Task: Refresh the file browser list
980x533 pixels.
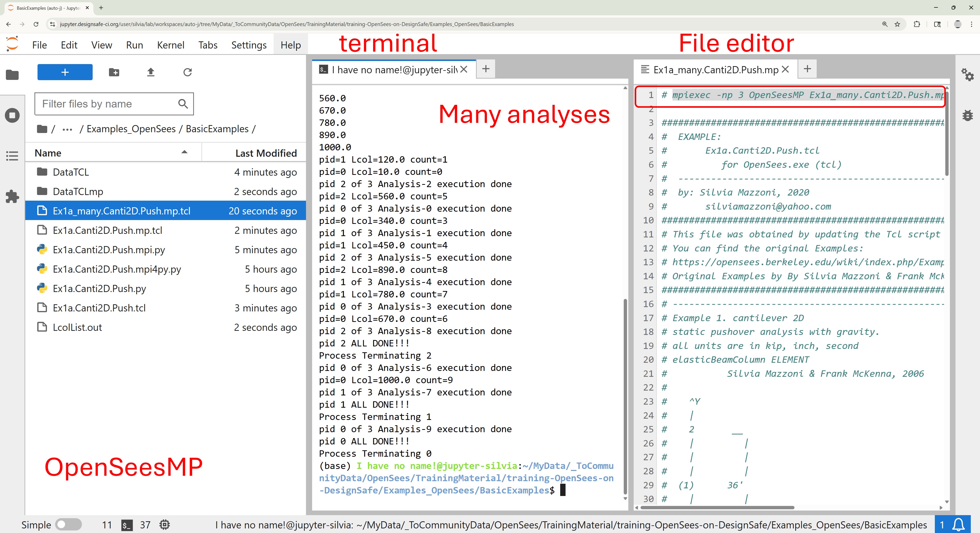Action: tap(188, 72)
